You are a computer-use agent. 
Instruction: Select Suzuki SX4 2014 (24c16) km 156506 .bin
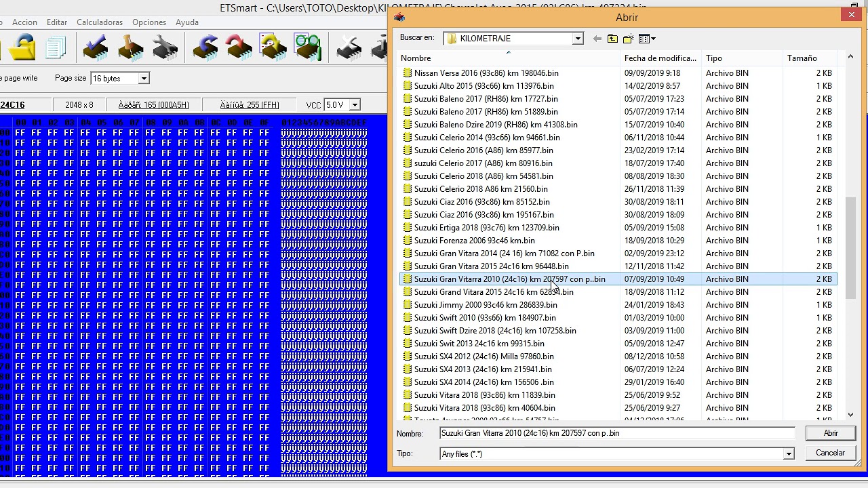(x=484, y=382)
